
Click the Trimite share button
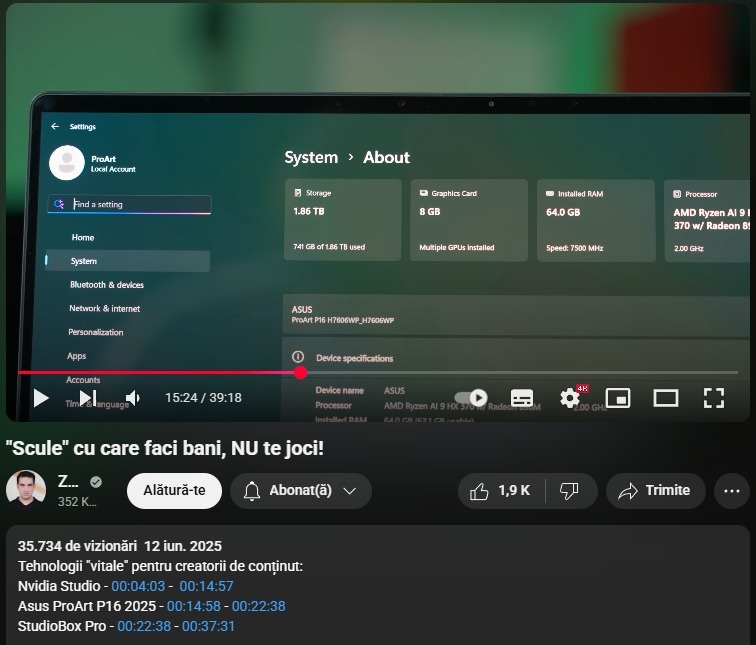tap(656, 491)
